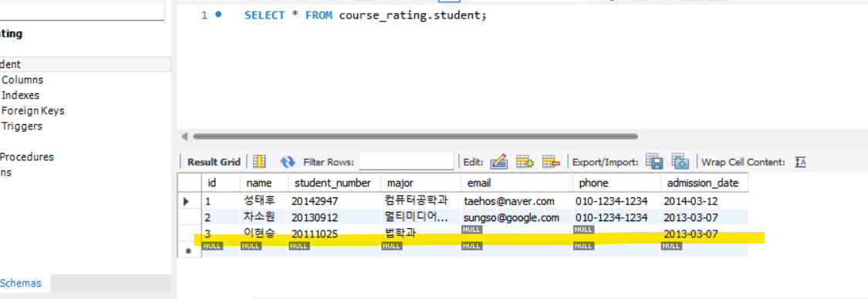Screen dimensions: 868x299
Task: Sort by the admission_date column header
Action: point(704,183)
